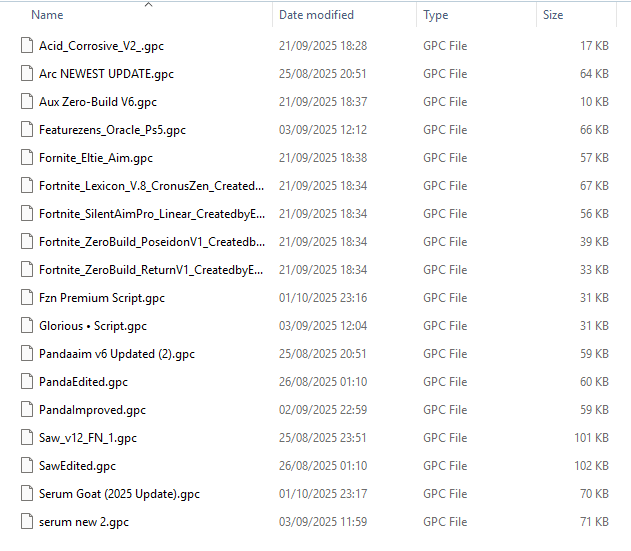Select the file icon for Fortnite_Lexicon_V.8 file

pos(27,186)
